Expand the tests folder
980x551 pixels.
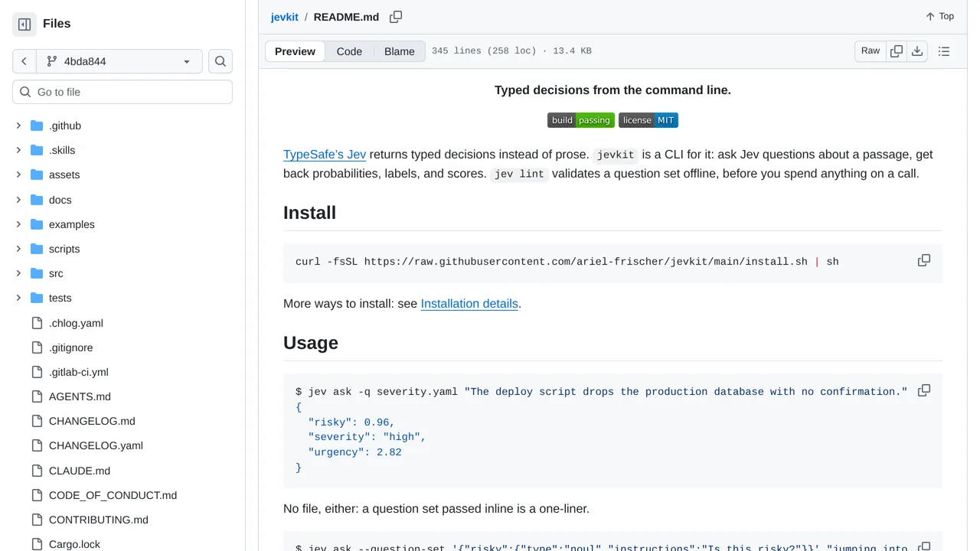click(x=18, y=298)
